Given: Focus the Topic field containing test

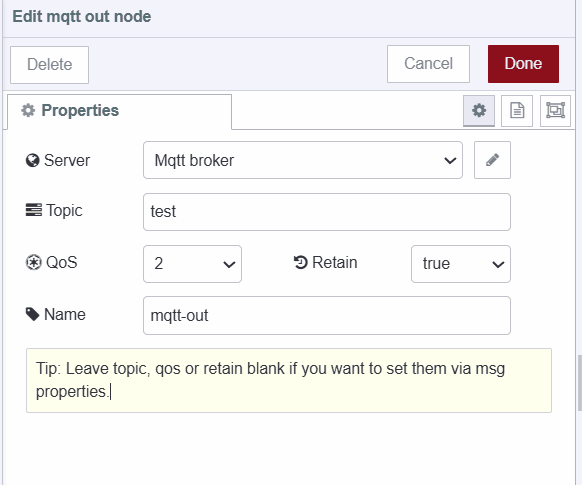Looking at the screenshot, I should pos(327,212).
